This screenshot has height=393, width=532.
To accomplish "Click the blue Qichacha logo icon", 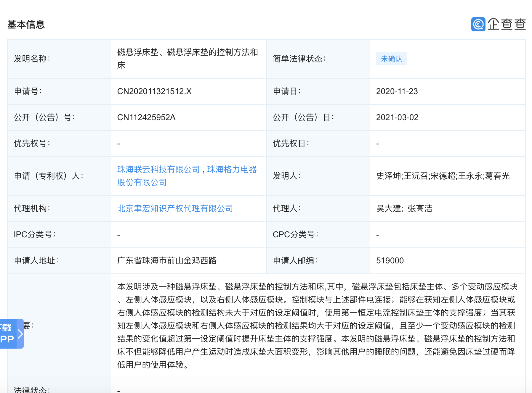I will click(478, 24).
